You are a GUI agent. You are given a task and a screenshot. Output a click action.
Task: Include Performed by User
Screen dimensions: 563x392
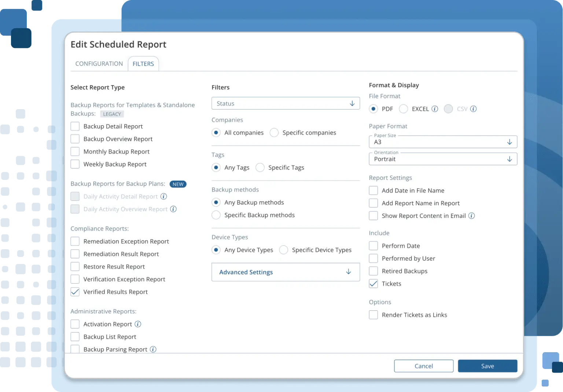pos(374,258)
